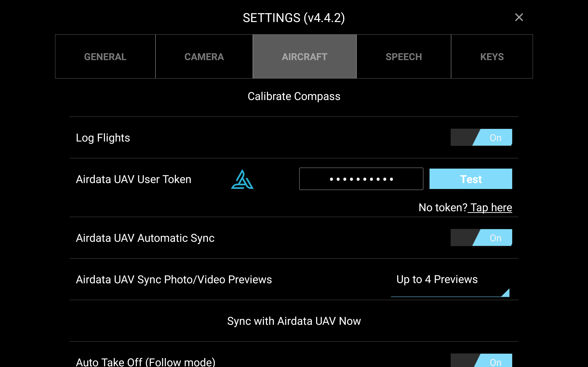
Task: Toggle the Log Flights switch
Action: coord(481,137)
